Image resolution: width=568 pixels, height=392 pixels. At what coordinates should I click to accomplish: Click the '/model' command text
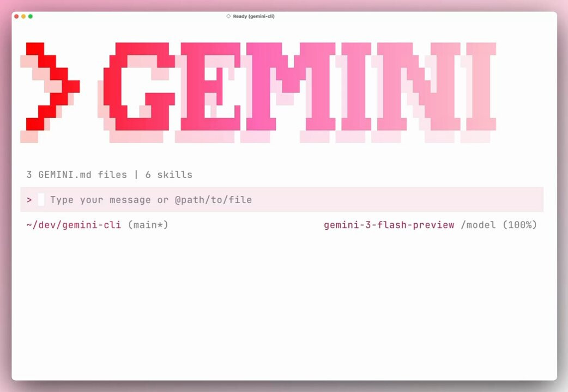pos(478,225)
